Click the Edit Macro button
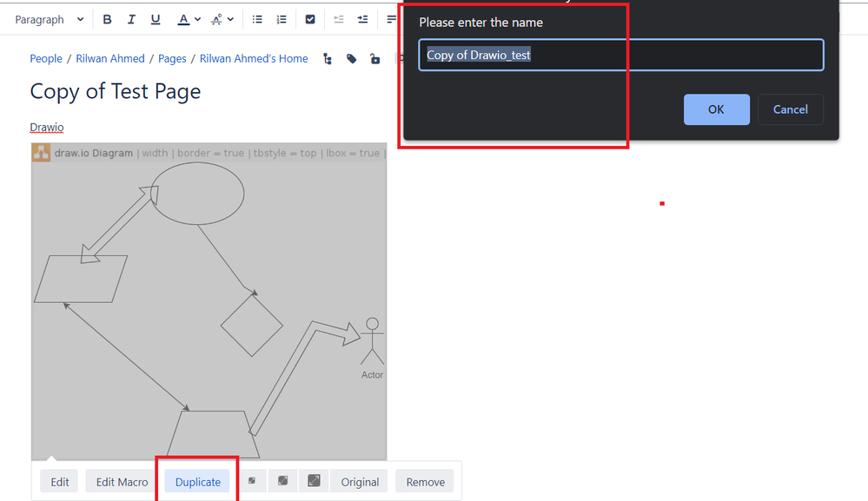This screenshot has height=501, width=868. pos(122,482)
